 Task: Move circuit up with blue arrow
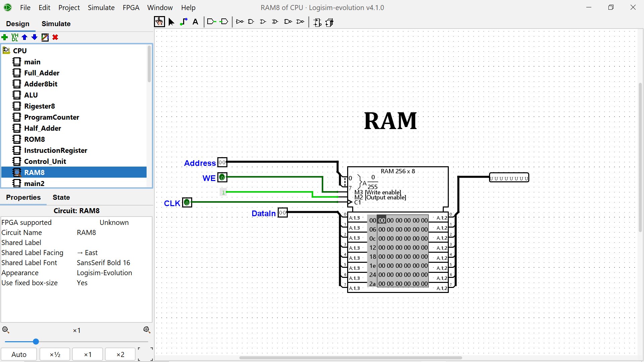click(24, 37)
